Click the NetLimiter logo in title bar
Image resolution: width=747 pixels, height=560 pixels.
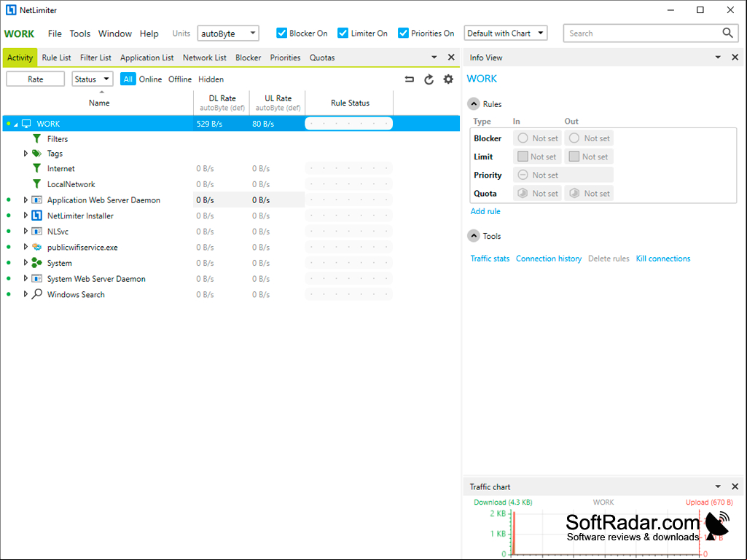(10, 10)
